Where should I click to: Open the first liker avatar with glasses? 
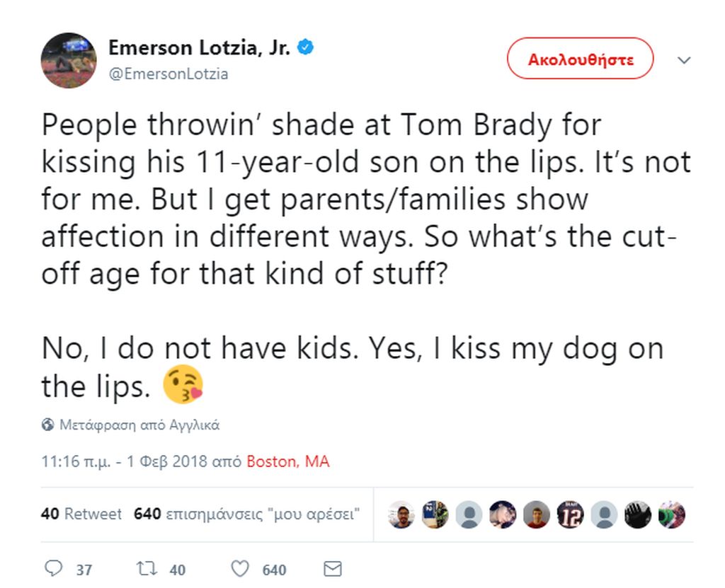[x=401, y=514]
